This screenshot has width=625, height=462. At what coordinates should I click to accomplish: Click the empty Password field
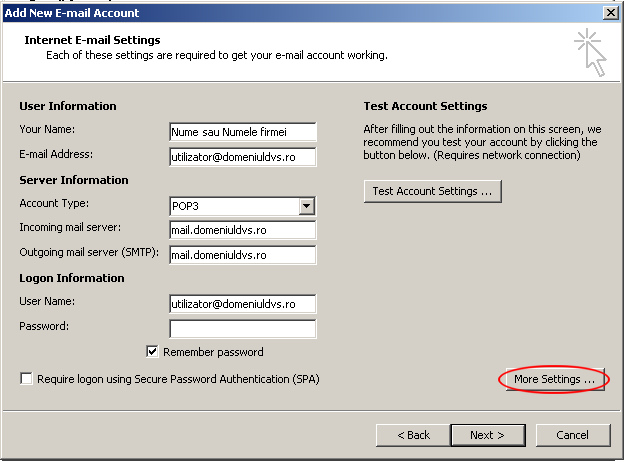tap(243, 329)
